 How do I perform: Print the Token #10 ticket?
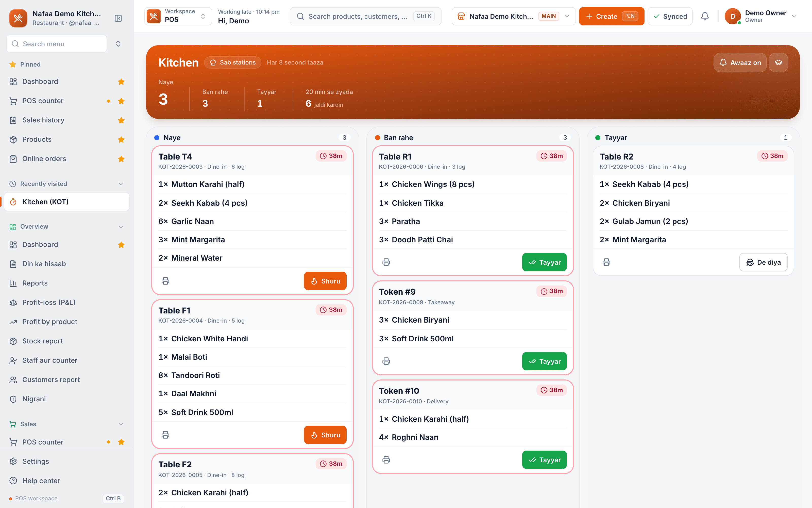click(386, 460)
